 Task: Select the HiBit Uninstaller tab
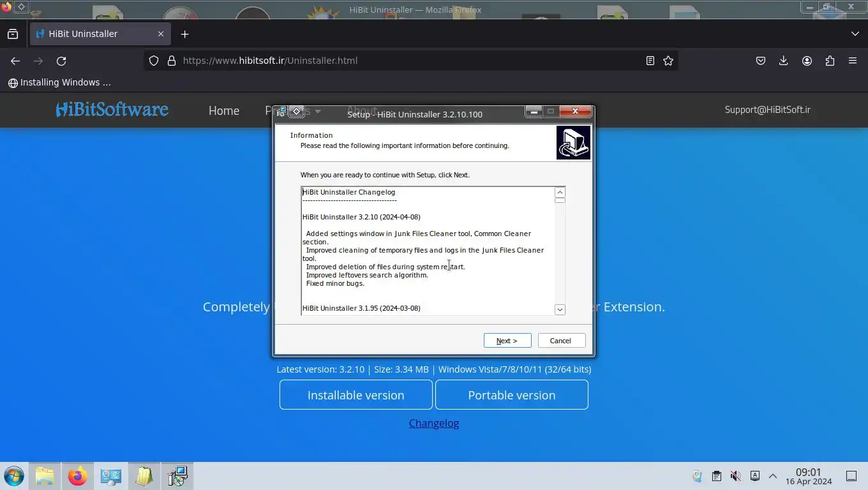point(100,34)
